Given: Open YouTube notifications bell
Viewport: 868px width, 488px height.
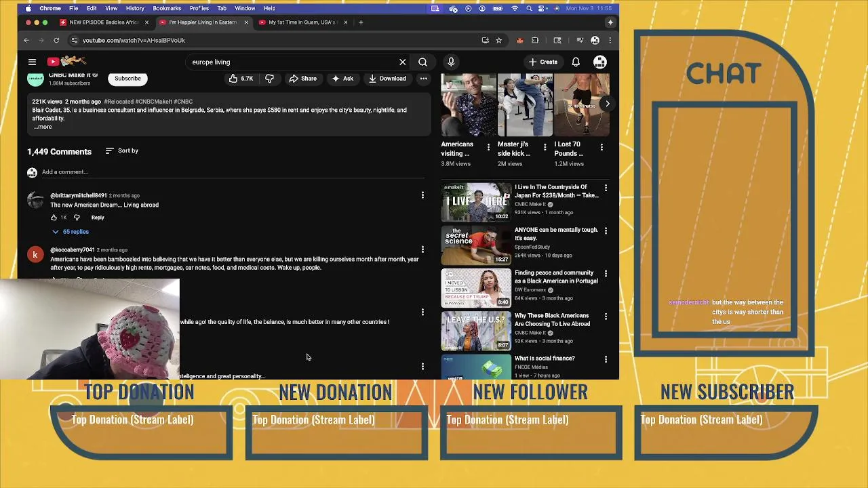Looking at the screenshot, I should [x=576, y=62].
